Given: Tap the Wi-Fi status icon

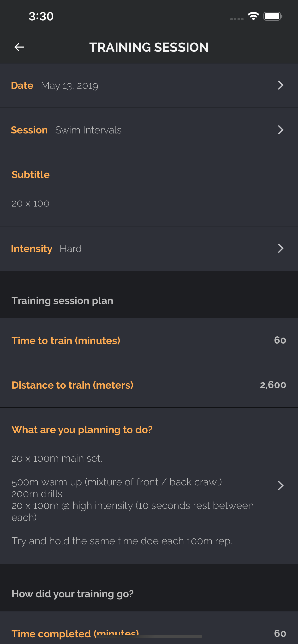Looking at the screenshot, I should coord(253,16).
